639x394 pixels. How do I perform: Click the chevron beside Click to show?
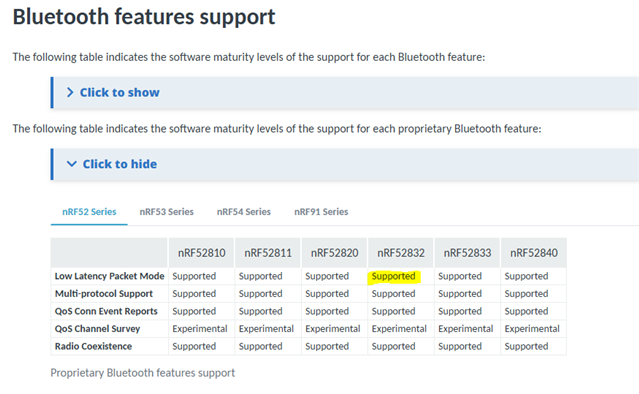click(70, 92)
